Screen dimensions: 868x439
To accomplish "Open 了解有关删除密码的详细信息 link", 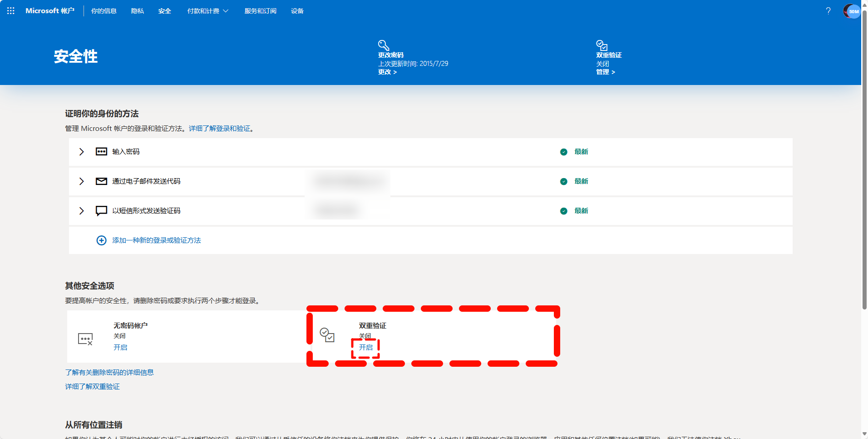I will tap(109, 373).
